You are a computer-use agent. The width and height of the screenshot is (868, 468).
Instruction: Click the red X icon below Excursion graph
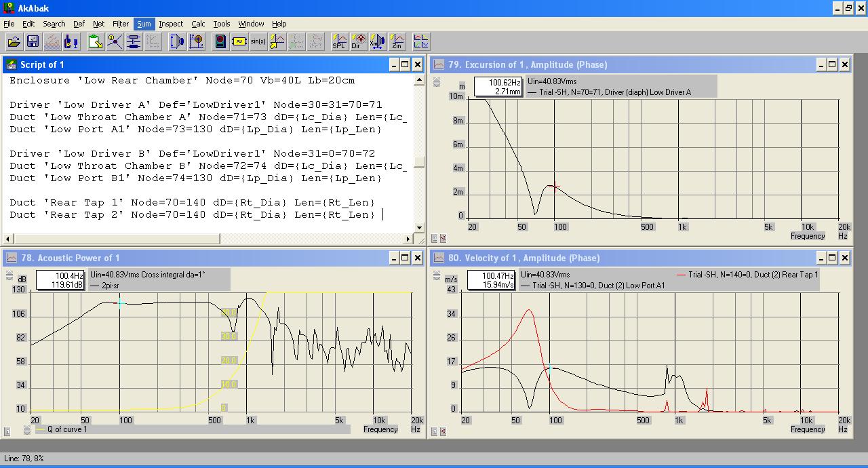(443, 238)
